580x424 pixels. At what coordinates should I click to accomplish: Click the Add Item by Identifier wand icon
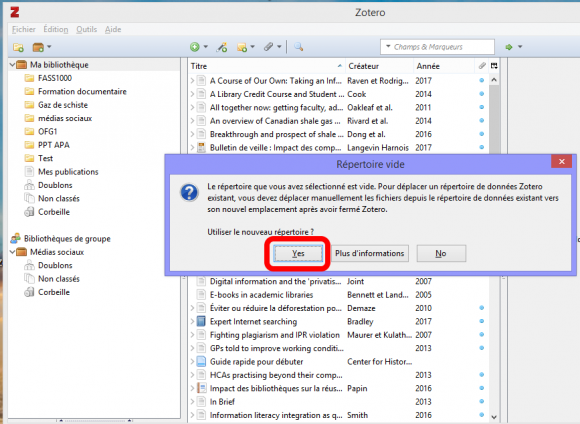coord(222,47)
